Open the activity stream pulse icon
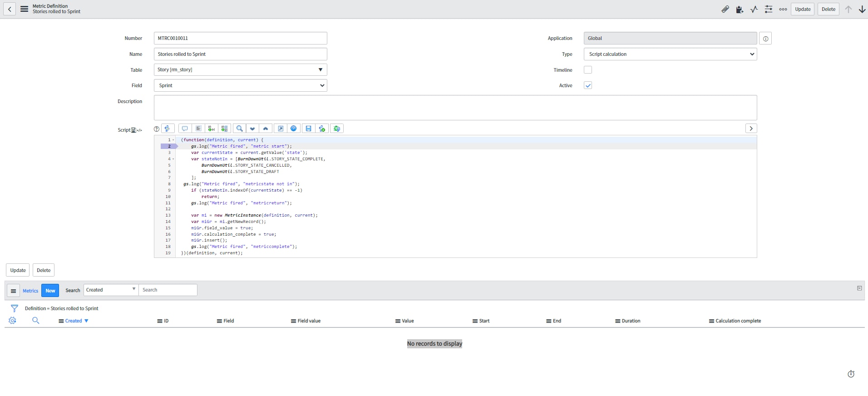 coord(754,9)
